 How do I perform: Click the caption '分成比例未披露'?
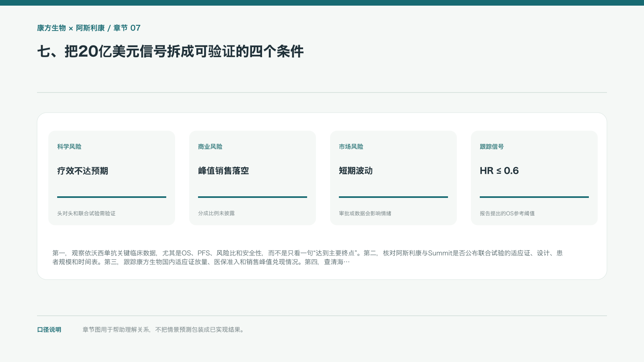click(x=216, y=214)
